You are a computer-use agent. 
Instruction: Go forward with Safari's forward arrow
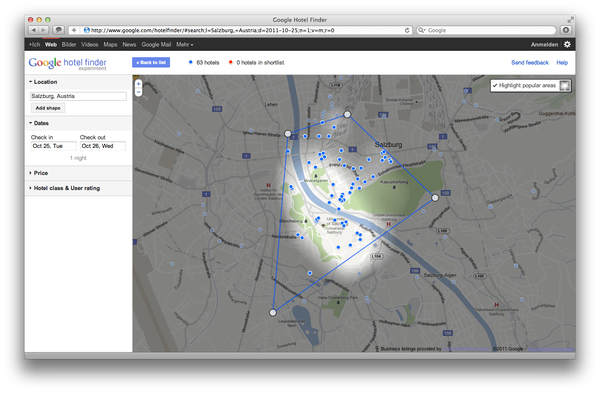coord(43,30)
